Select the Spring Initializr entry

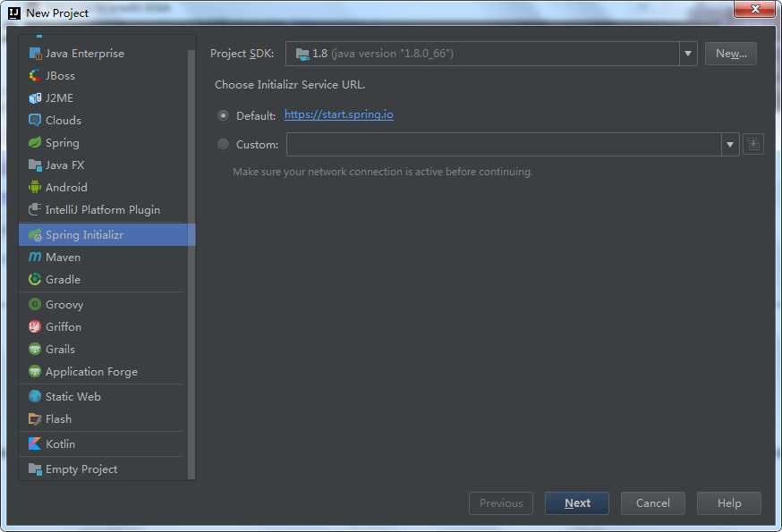(x=106, y=235)
